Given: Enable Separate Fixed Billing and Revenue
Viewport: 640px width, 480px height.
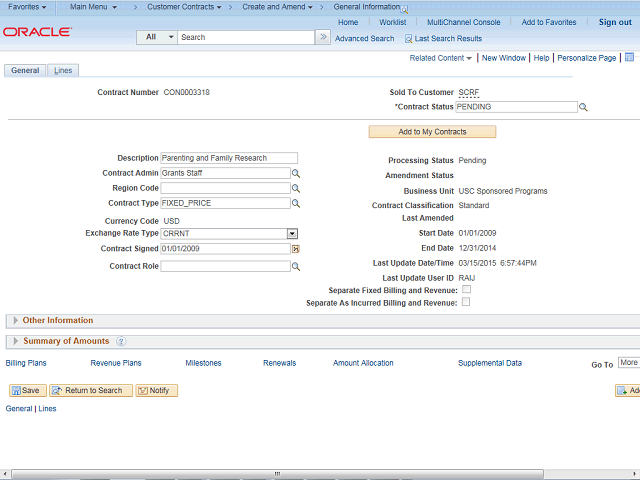Looking at the screenshot, I should [466, 290].
